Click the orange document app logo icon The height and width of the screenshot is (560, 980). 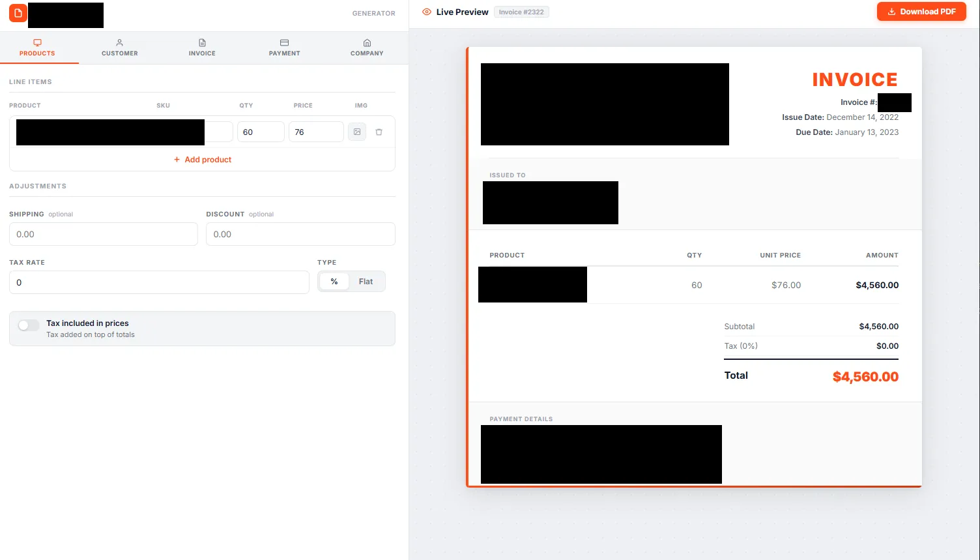[x=18, y=13]
